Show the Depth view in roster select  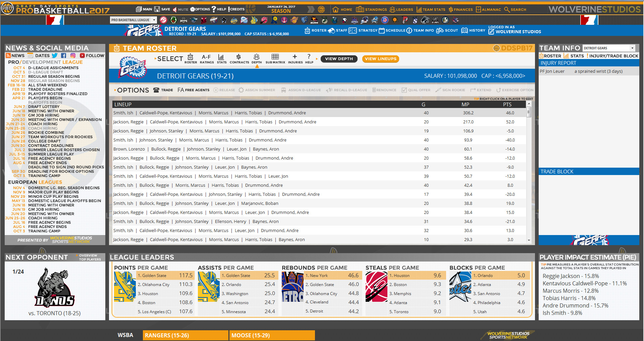coord(257,59)
